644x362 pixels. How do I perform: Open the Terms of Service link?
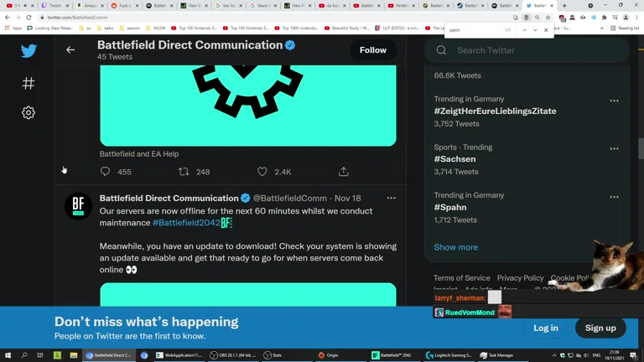pyautogui.click(x=461, y=277)
